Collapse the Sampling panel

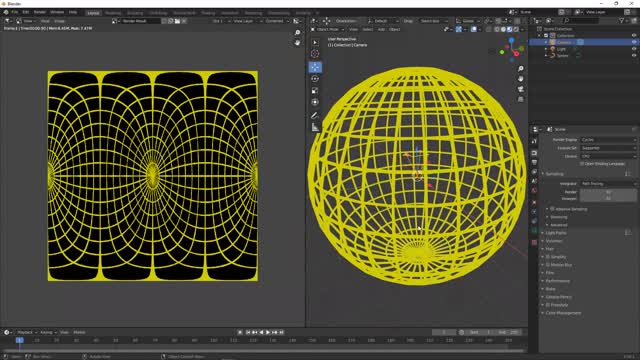(554, 174)
